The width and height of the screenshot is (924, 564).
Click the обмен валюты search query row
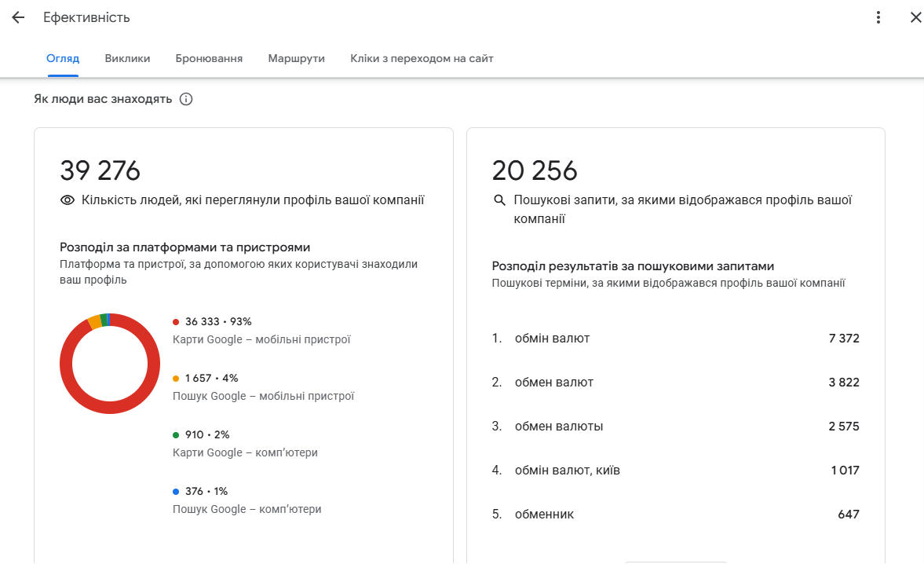[558, 427]
